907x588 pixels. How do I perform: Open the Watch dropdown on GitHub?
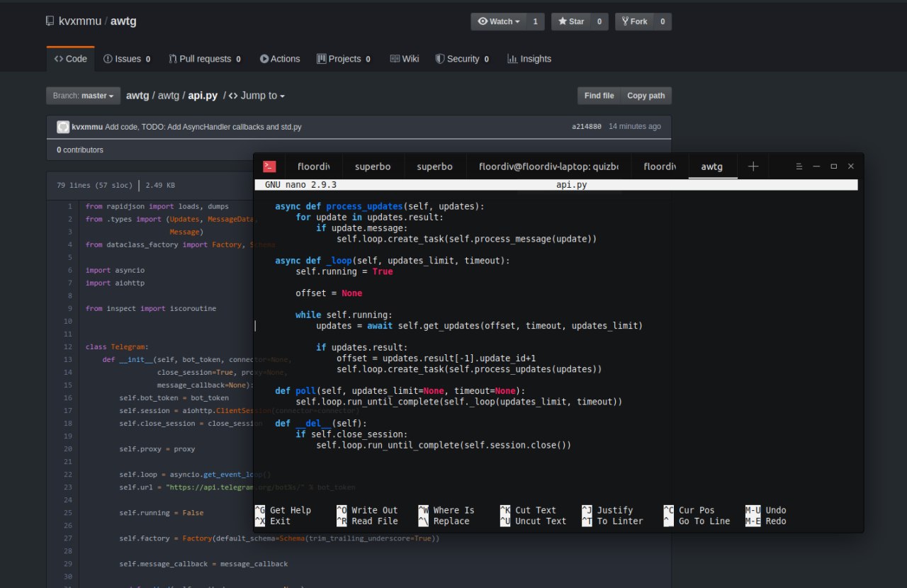coord(499,21)
